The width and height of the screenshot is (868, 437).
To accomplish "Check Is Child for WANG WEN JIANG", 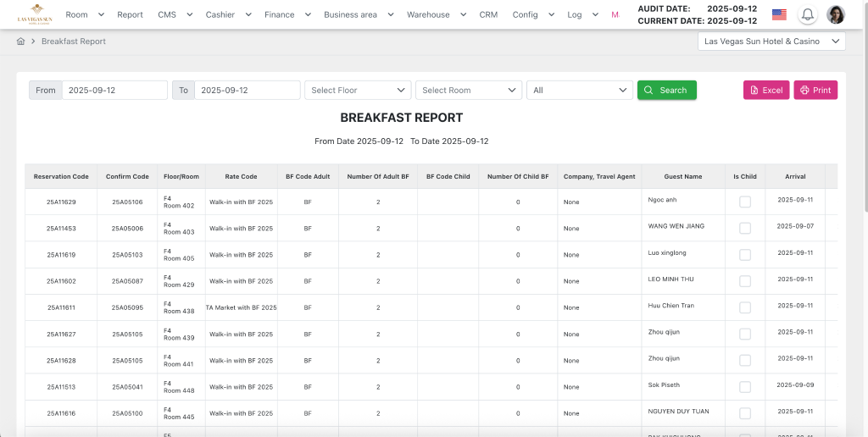I will point(745,228).
